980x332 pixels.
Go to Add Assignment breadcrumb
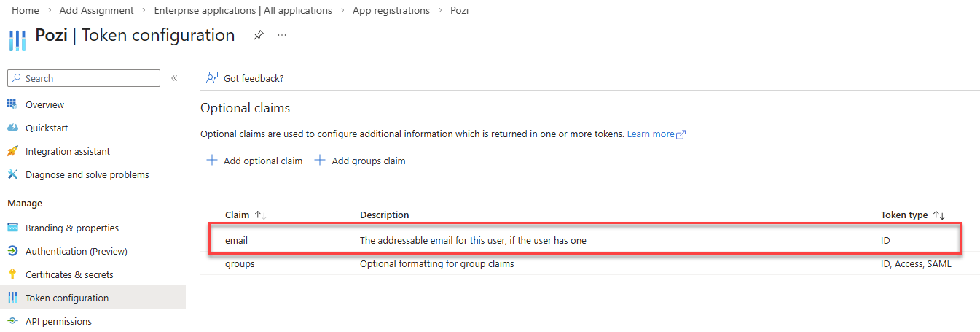(x=97, y=10)
